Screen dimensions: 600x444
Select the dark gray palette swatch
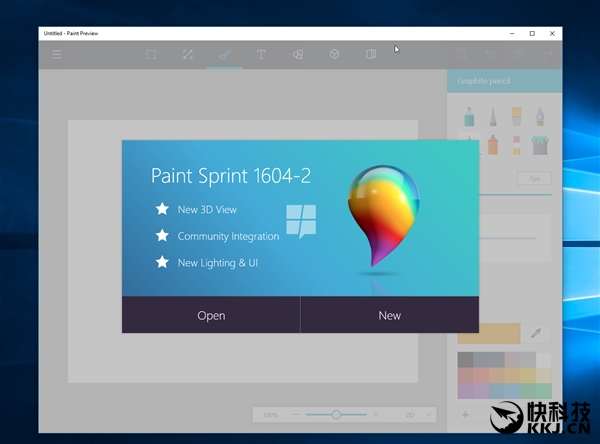point(465,360)
